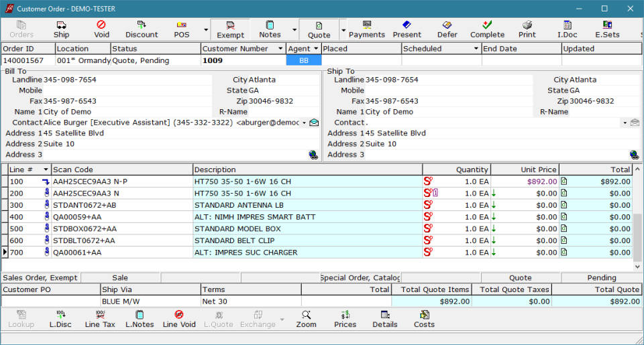Click the Customer PO input field
This screenshot has height=345, width=644.
click(50, 301)
